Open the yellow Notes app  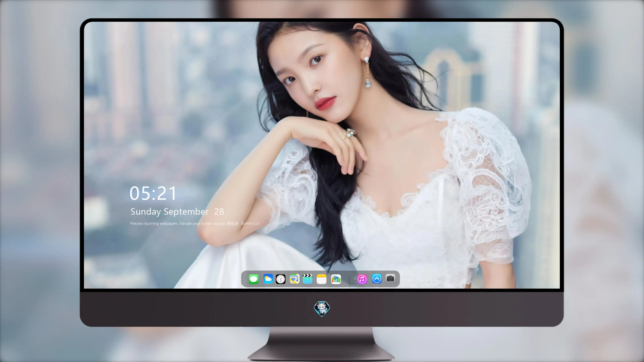[321, 279]
